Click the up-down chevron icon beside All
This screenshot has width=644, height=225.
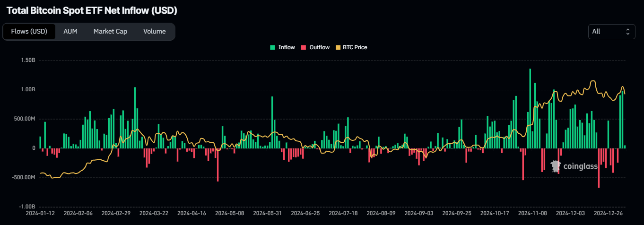tap(627, 32)
